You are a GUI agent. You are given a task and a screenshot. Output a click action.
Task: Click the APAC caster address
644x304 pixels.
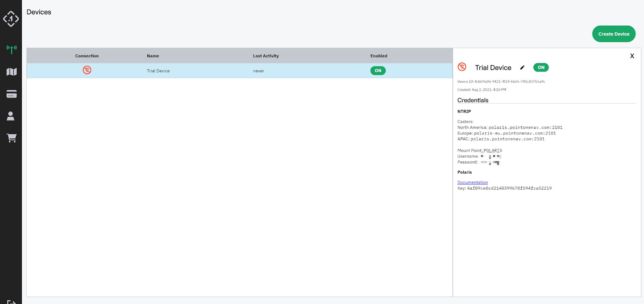tap(508, 139)
